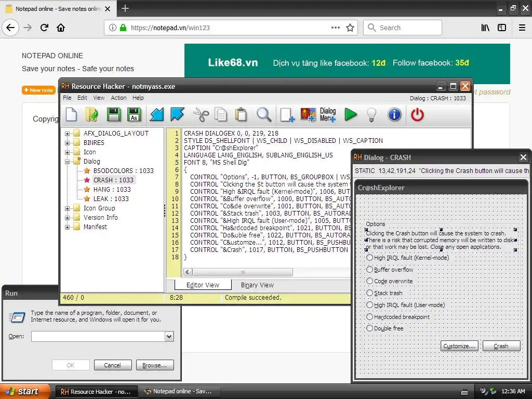Image resolution: width=532 pixels, height=399 pixels.
Task: Click the magnifying glass Find icon
Action: click(x=263, y=115)
